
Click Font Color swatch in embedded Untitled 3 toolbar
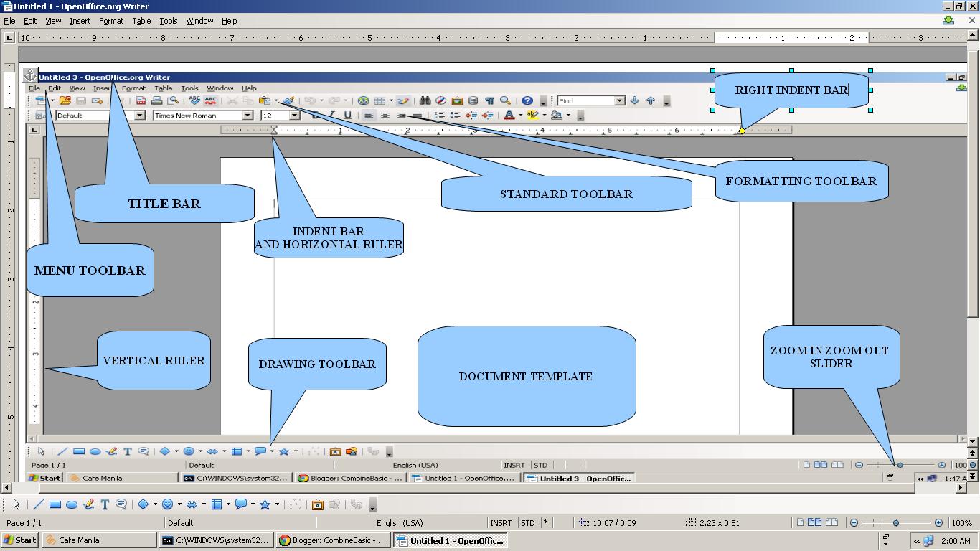point(509,116)
